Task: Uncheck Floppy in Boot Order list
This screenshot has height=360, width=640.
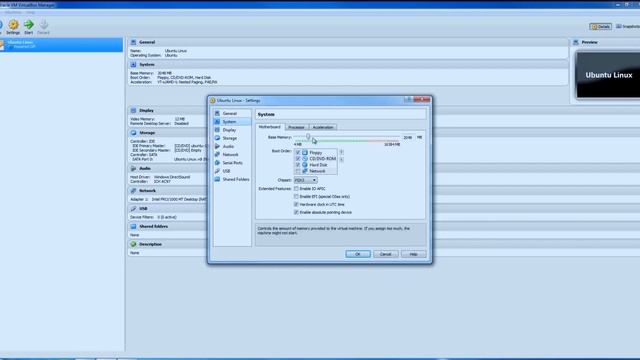Action: coord(298,152)
